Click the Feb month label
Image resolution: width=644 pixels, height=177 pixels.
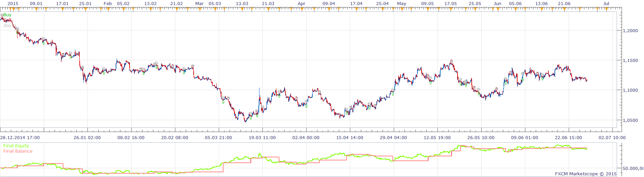tap(108, 3)
